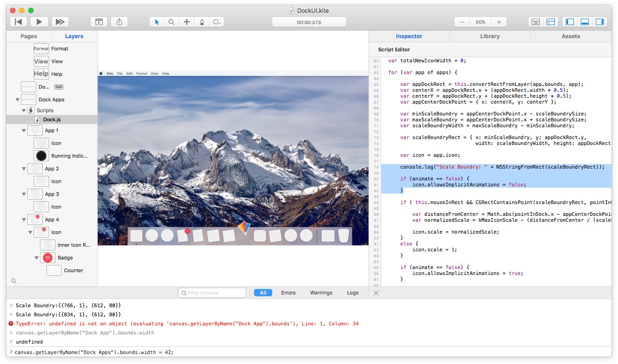This screenshot has height=364, width=618.
Task: Zoom in with the plus button
Action: pos(499,22)
